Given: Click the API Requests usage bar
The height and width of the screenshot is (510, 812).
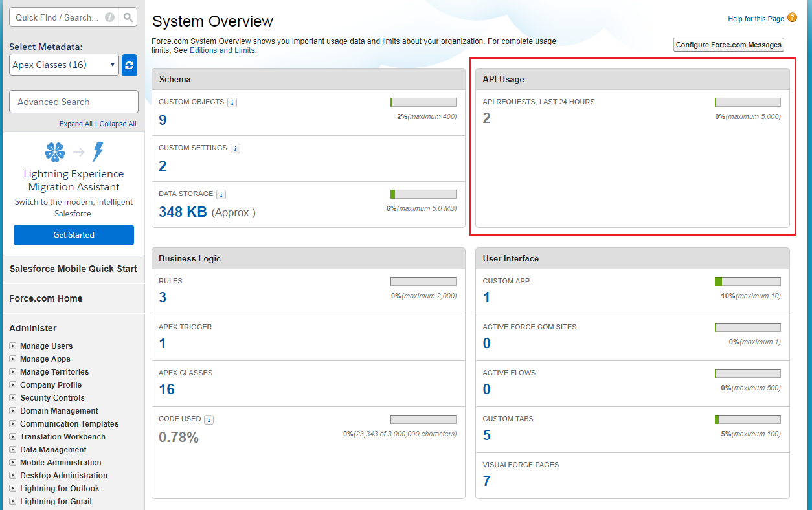Looking at the screenshot, I should pyautogui.click(x=747, y=102).
